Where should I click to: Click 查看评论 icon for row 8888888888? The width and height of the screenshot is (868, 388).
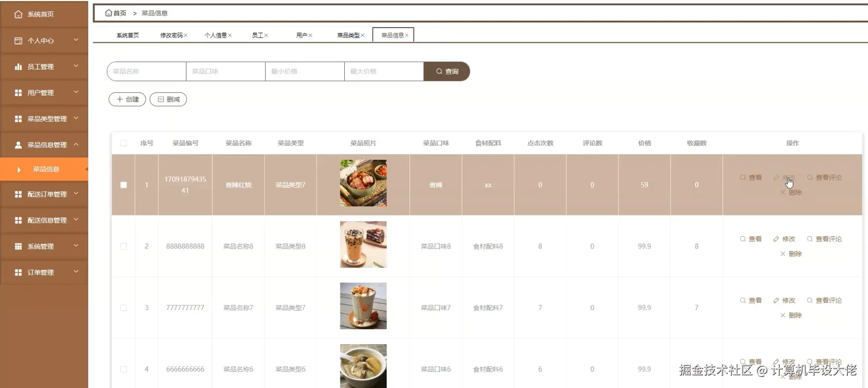pyautogui.click(x=810, y=239)
